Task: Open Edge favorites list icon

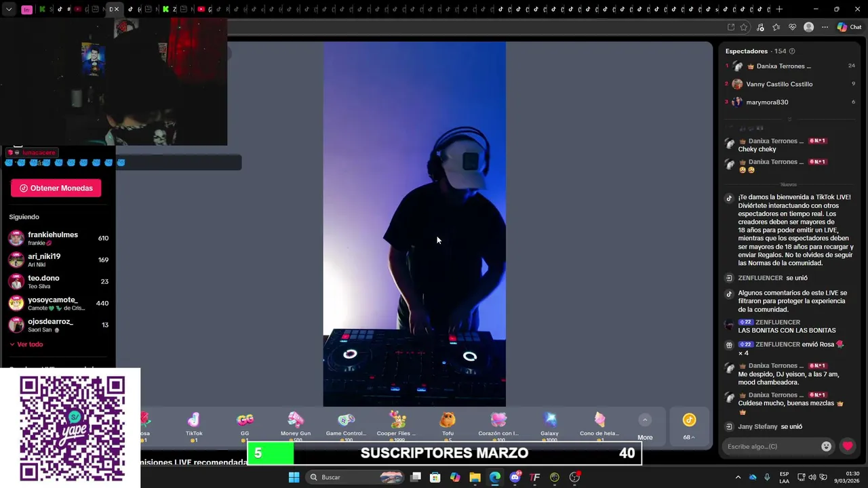Action: click(776, 27)
